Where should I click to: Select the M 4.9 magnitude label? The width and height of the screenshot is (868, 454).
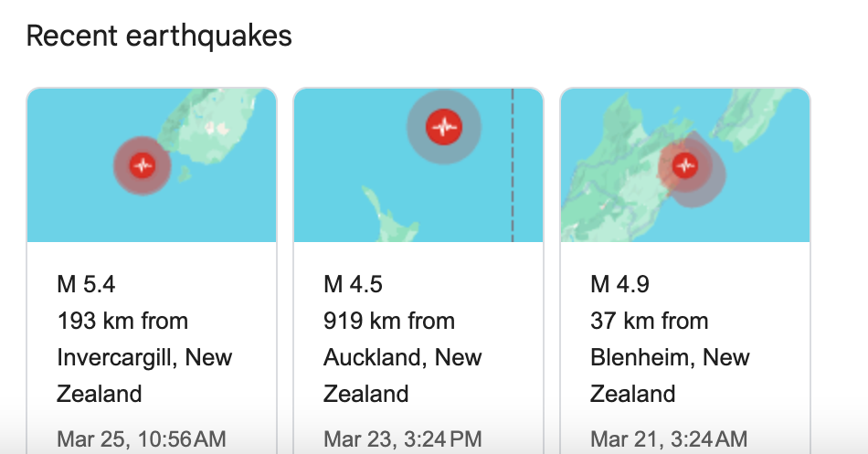point(620,285)
